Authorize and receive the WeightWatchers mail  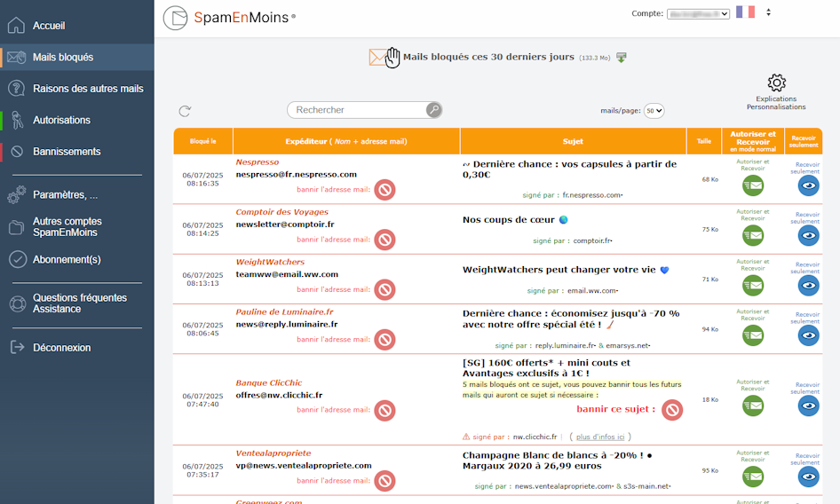[753, 286]
